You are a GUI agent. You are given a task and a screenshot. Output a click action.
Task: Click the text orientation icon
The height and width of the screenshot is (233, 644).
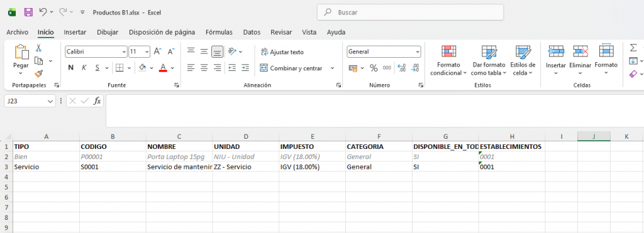pos(233,51)
